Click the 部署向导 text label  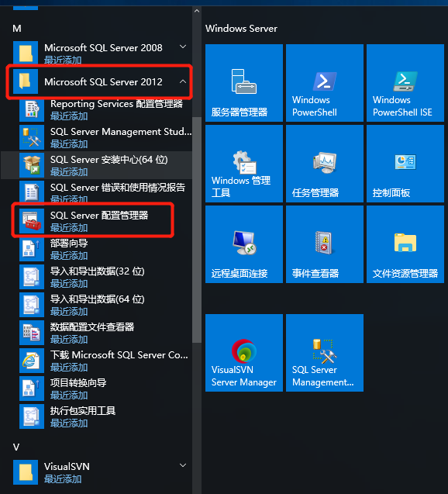[x=69, y=244]
